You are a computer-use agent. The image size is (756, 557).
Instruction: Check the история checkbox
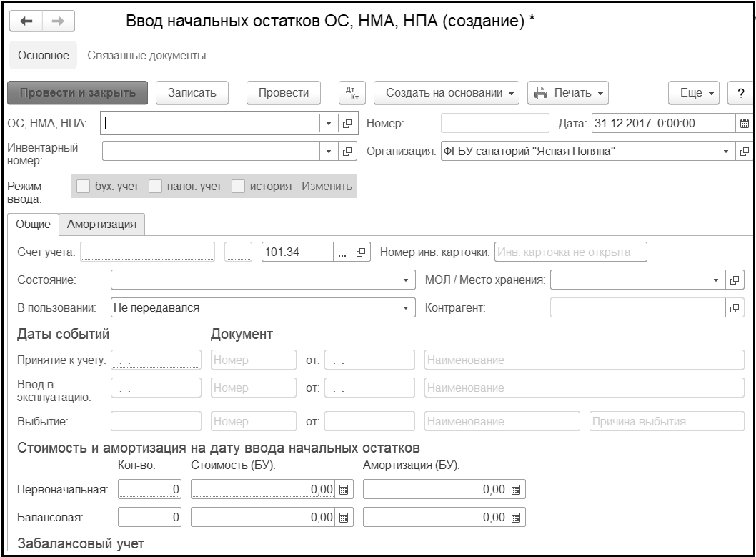[239, 187]
